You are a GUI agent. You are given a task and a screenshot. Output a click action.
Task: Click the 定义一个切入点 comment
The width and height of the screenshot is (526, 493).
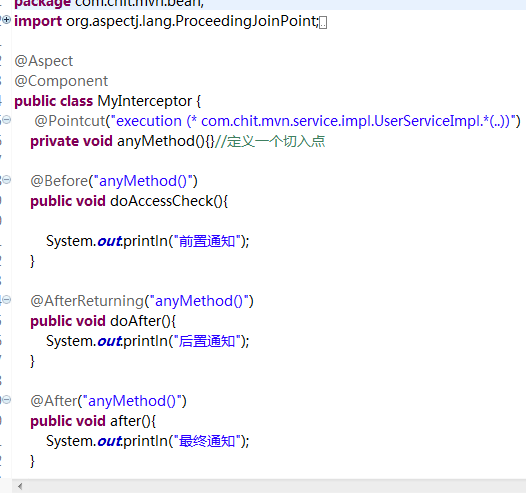(270, 141)
